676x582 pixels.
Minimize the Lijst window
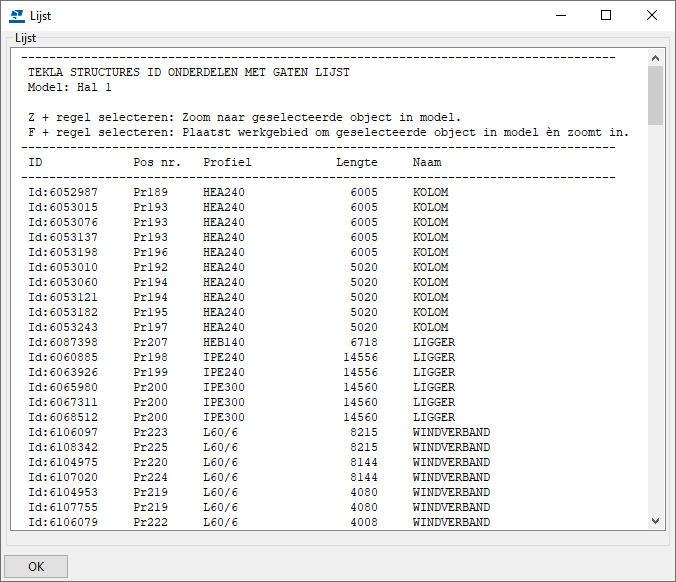coord(560,16)
